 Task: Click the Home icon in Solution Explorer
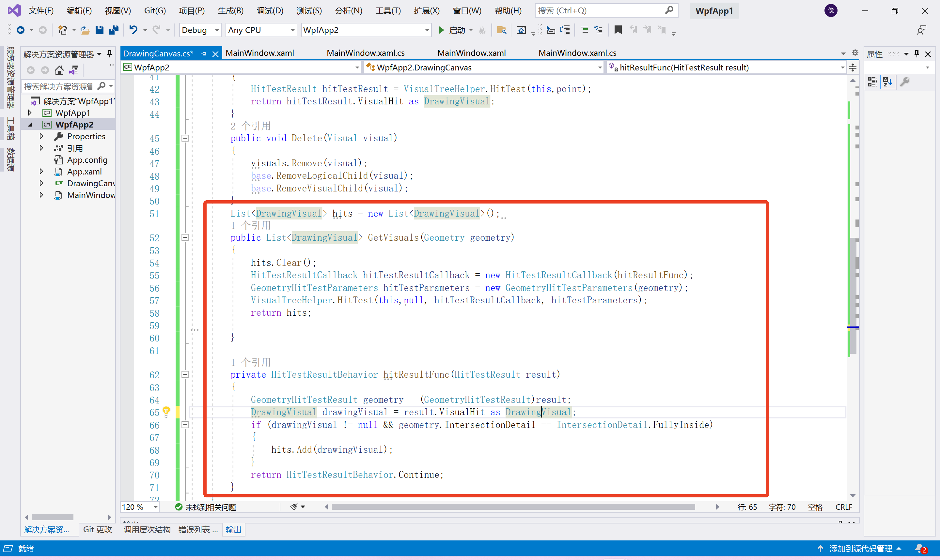(x=59, y=70)
